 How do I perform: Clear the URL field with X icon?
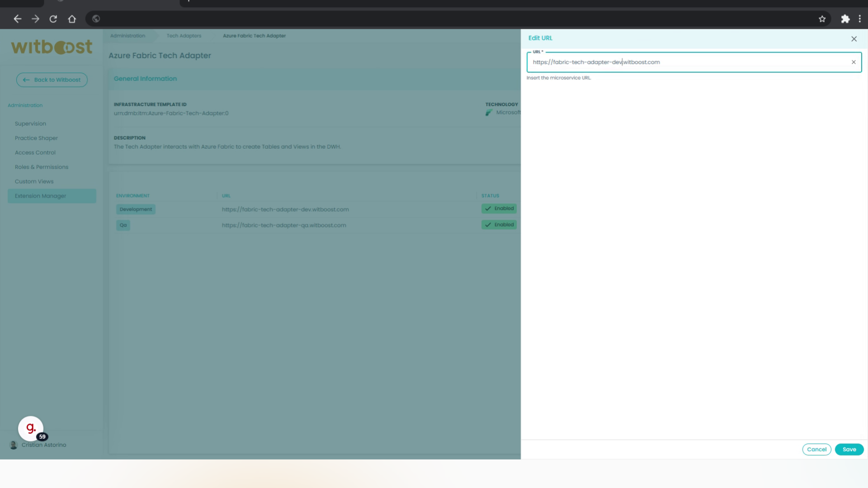click(854, 62)
